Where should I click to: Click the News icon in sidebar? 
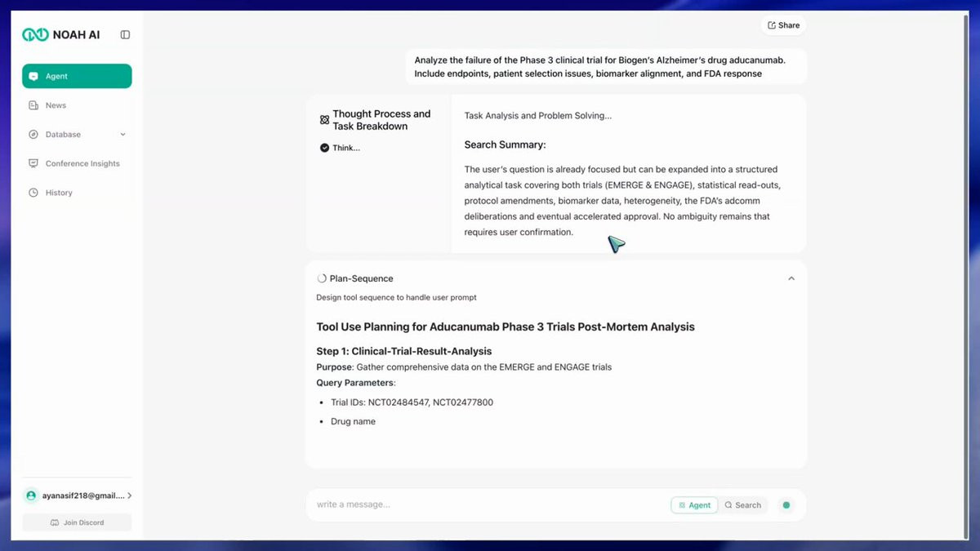pyautogui.click(x=33, y=105)
